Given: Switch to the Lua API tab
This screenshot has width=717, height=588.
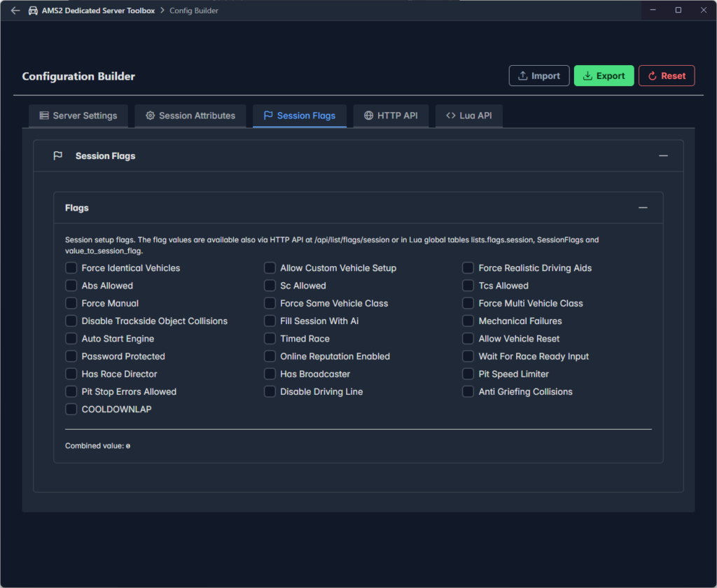Looking at the screenshot, I should 468,115.
